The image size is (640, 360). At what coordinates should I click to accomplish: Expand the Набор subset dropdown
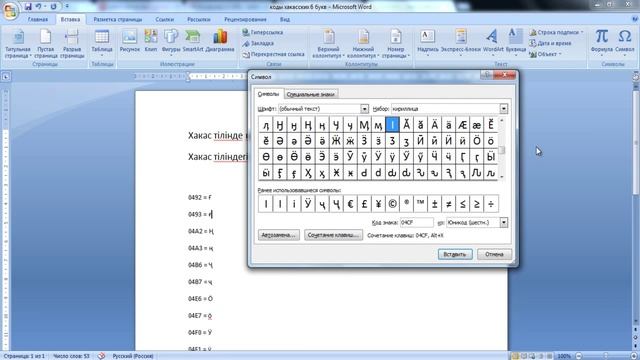pos(504,109)
